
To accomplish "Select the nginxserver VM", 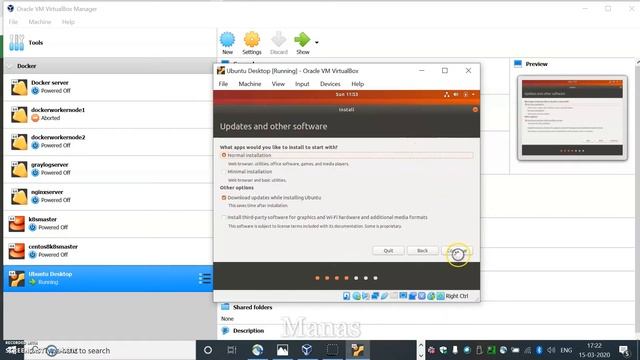I will (x=109, y=196).
